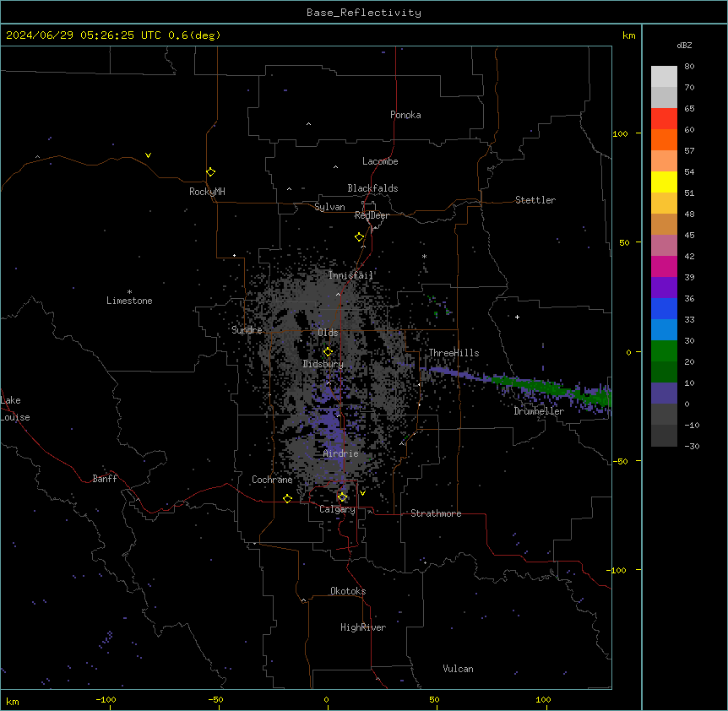This screenshot has height=711, width=728.
Task: Click the Drumheller city label
Action: [x=539, y=411]
